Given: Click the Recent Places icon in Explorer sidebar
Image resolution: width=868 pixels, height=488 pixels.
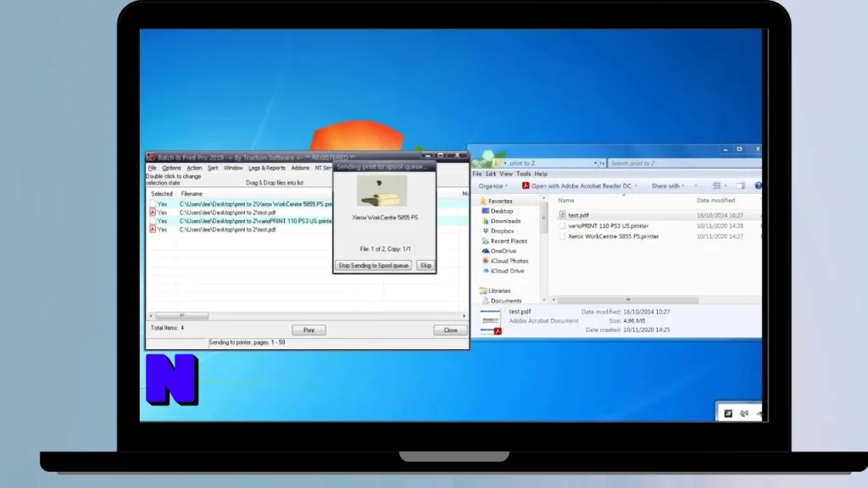Looking at the screenshot, I should pyautogui.click(x=486, y=241).
